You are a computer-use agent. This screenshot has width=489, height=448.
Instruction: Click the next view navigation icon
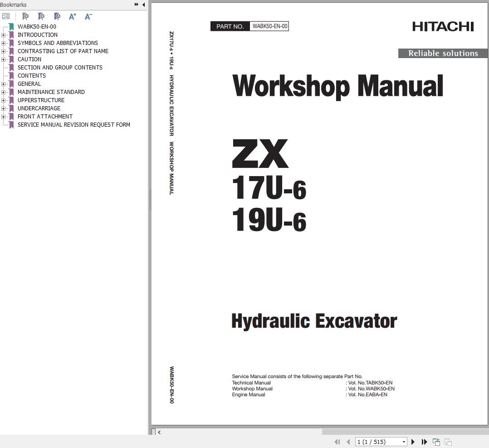pyautogui.click(x=448, y=442)
